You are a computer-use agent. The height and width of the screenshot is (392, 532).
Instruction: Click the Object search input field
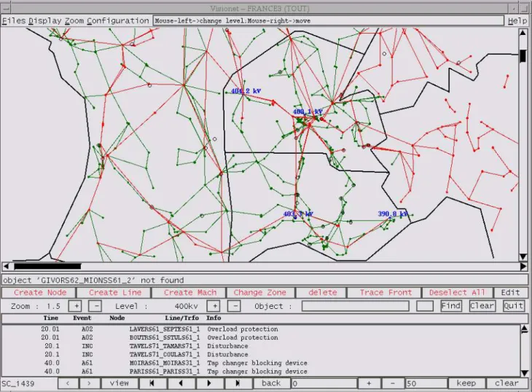(355, 306)
